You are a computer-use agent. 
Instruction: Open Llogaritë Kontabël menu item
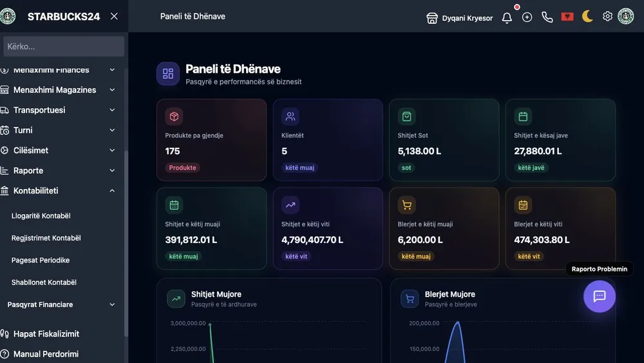(x=41, y=215)
